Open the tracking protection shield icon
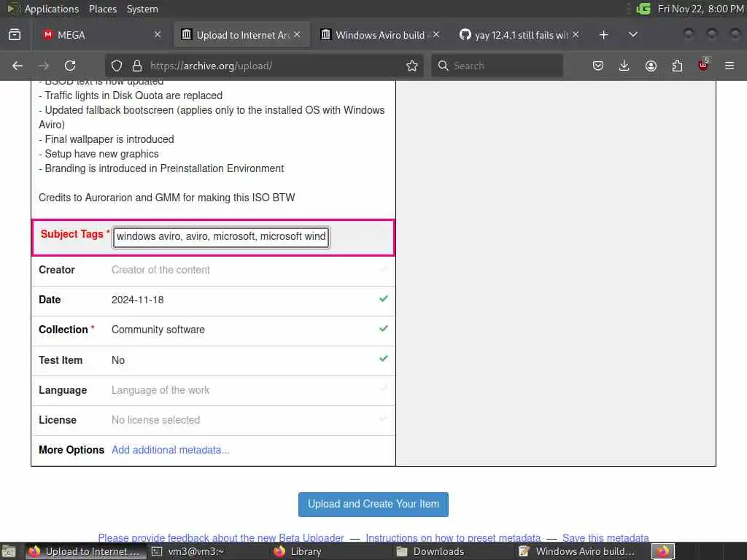747x560 pixels. [117, 66]
